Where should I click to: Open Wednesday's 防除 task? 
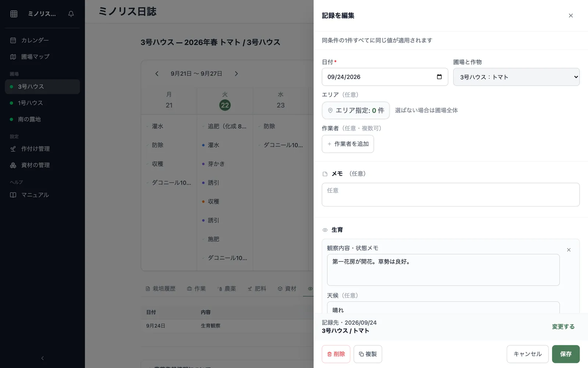coord(281,126)
